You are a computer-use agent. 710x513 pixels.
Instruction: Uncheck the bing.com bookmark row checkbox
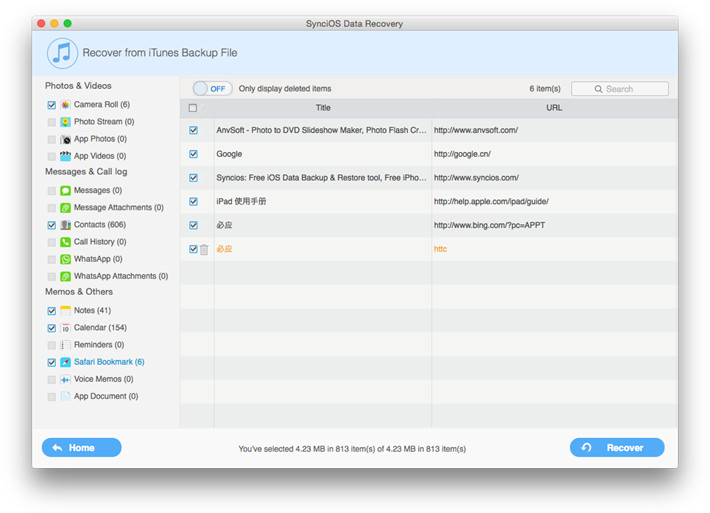click(x=193, y=225)
